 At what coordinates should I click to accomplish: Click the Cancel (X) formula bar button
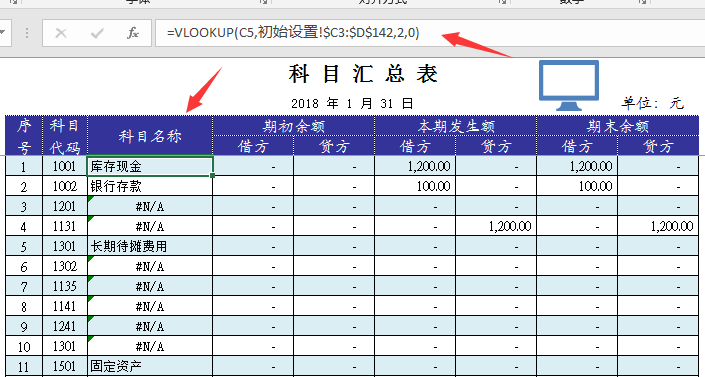point(61,33)
